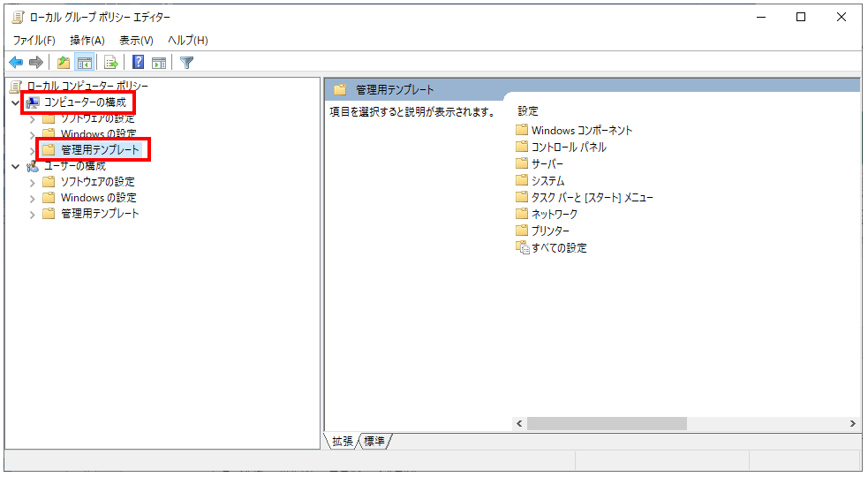
Task: Minimize the policy editor window
Action: pyautogui.click(x=761, y=17)
